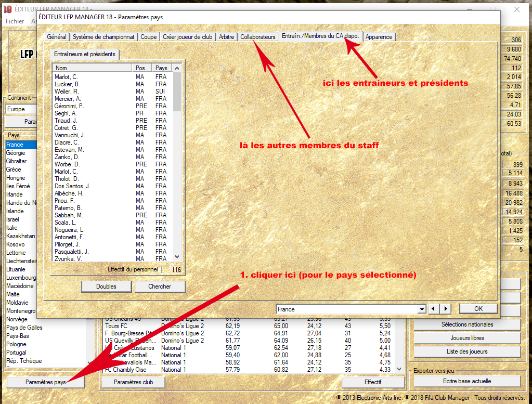Click Ecrire base actuelle button
The height and width of the screenshot is (404, 532).
(x=467, y=381)
